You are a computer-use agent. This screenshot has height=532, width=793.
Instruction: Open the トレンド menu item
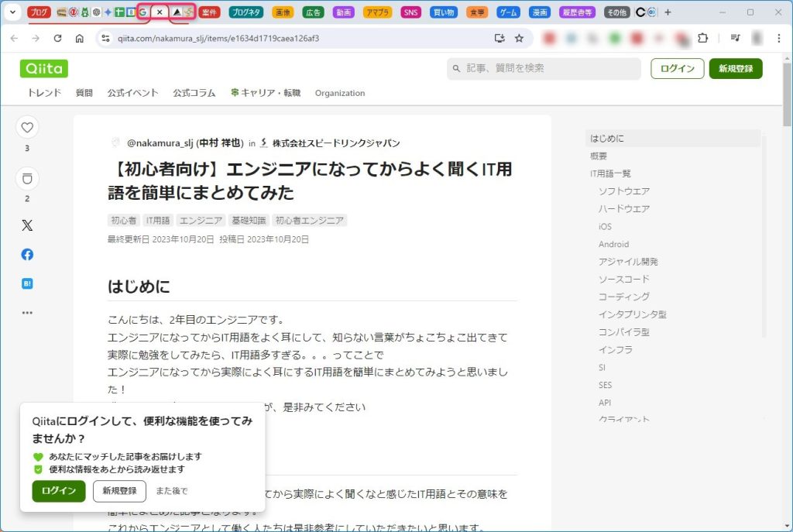pos(44,93)
